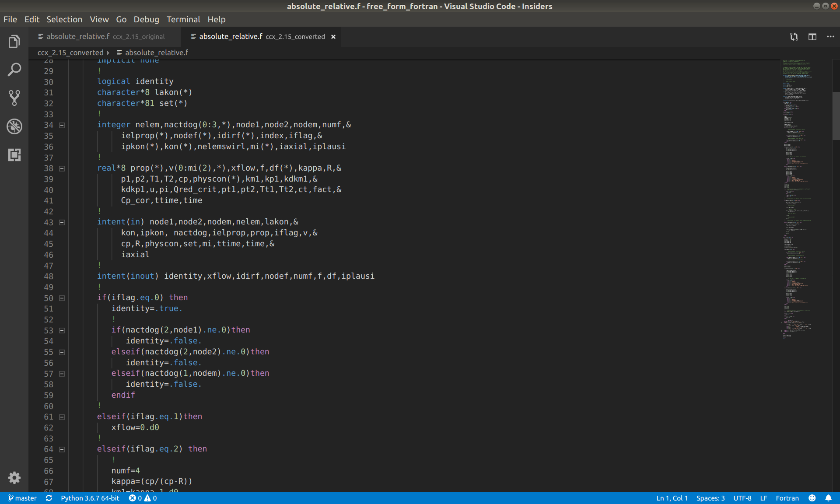
Task: Change end of line sequence LF
Action: [x=763, y=498]
